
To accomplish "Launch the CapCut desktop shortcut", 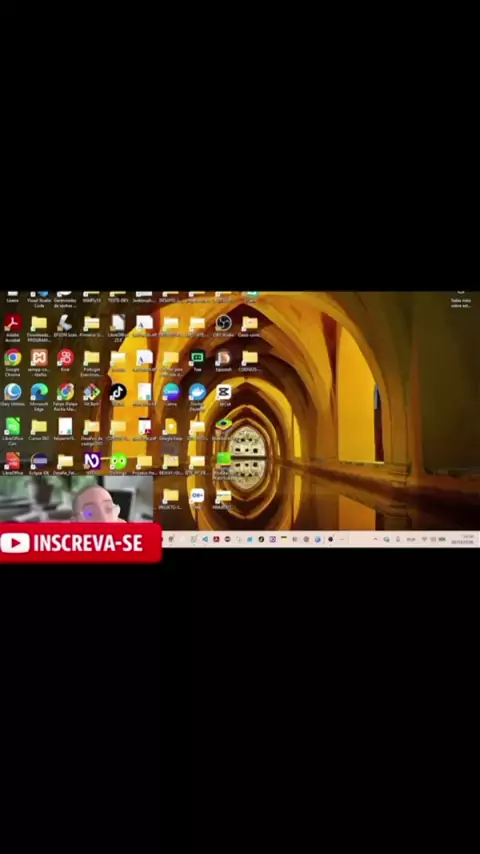I will click(224, 395).
